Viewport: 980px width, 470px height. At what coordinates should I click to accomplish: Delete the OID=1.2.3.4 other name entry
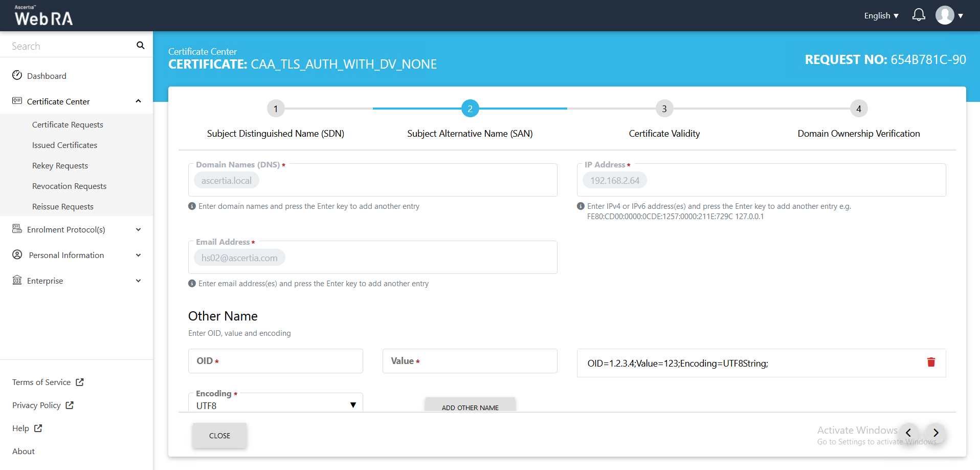click(x=931, y=362)
